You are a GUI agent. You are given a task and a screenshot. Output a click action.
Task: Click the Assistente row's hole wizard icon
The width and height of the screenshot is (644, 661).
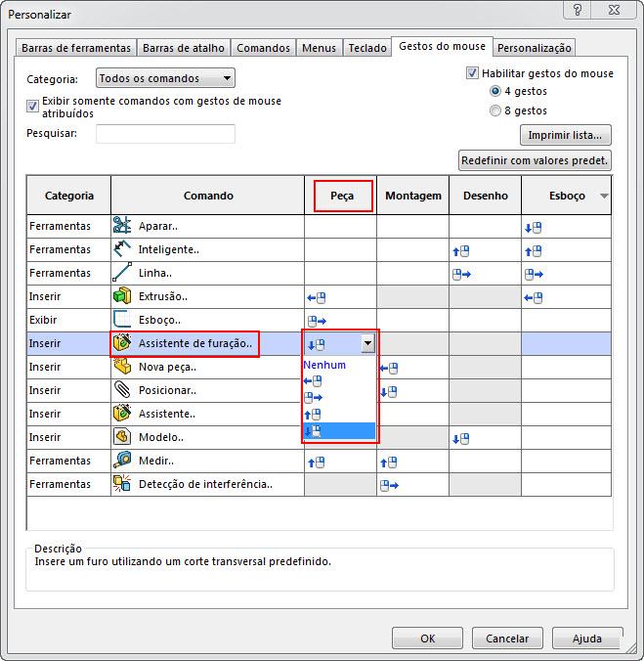click(x=122, y=413)
